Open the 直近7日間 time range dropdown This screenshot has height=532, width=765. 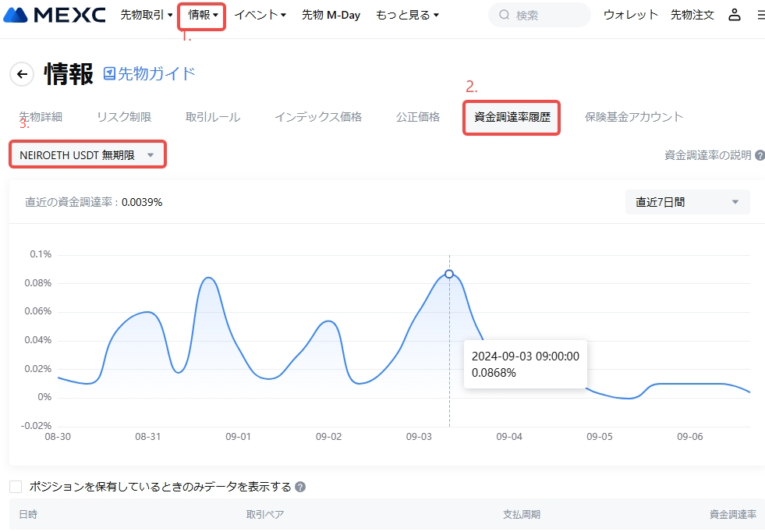687,202
